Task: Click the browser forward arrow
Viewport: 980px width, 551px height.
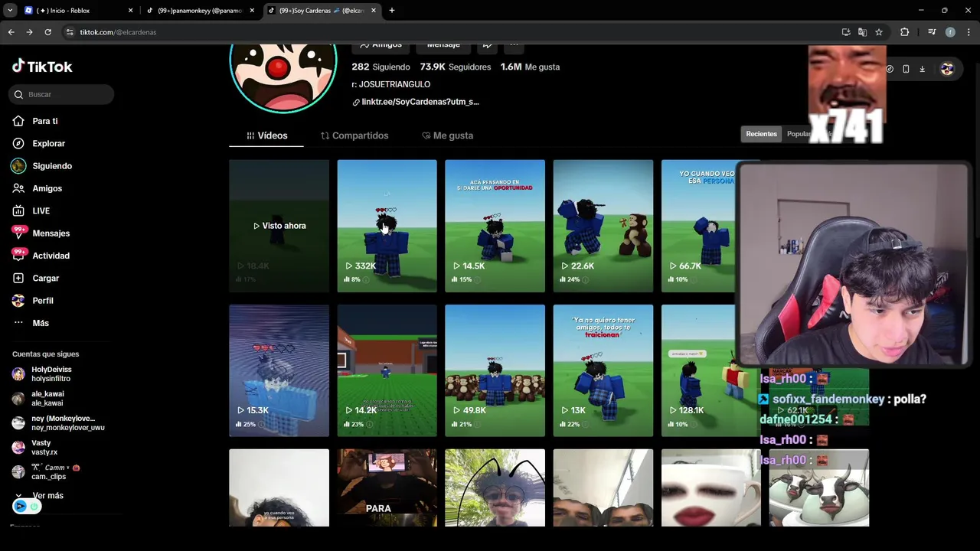Action: [29, 32]
